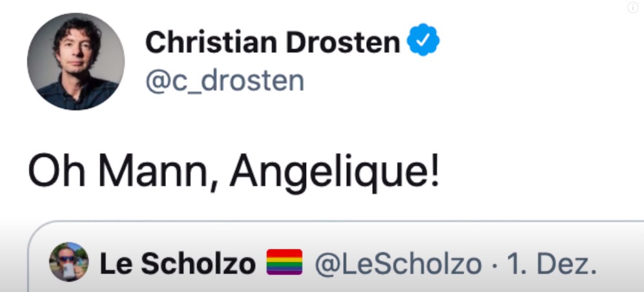Click 'Drosten' in the display name
Viewport: 644px width, 292px height.
click(343, 43)
